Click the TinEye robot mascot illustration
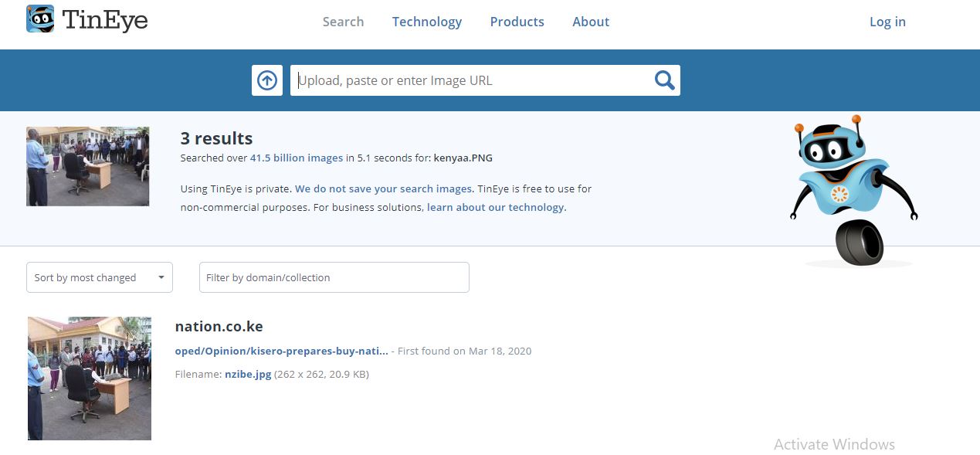Image resolution: width=980 pixels, height=455 pixels. coord(853,191)
